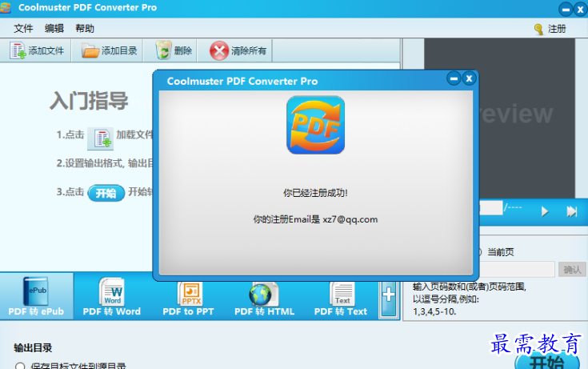Click the 清除所有 red X button
Image resolution: width=588 pixels, height=369 pixels.
click(238, 50)
